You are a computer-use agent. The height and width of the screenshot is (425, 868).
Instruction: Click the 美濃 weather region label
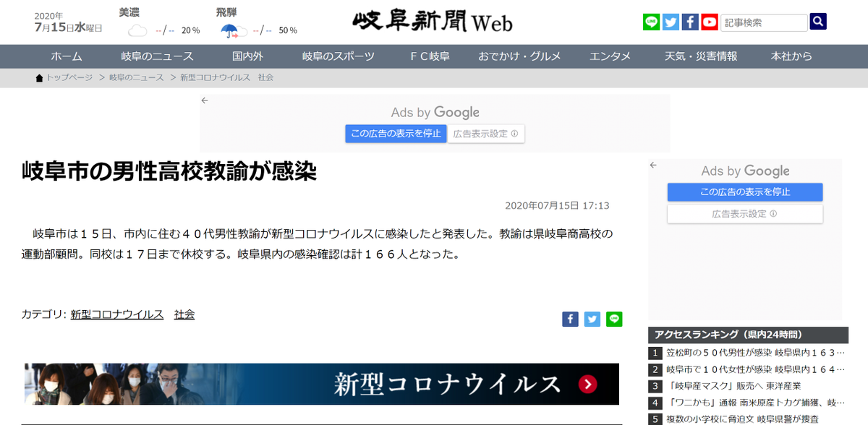point(129,12)
